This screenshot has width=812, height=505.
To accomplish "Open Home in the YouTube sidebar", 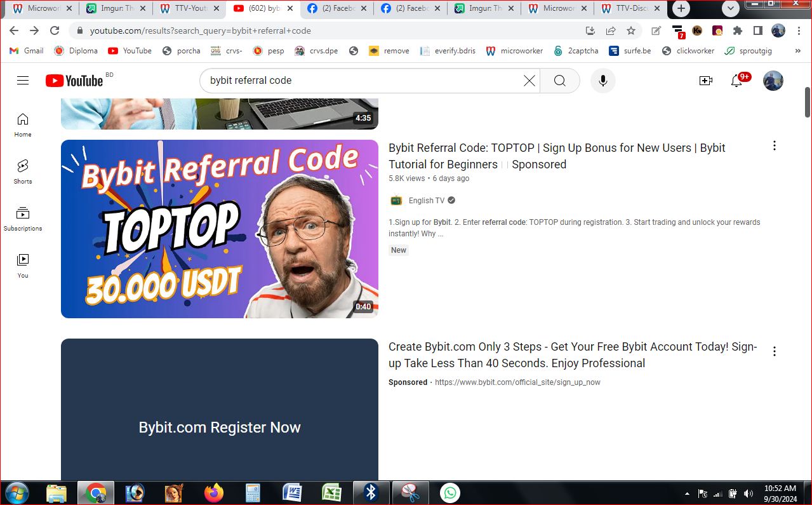I will pos(23,125).
